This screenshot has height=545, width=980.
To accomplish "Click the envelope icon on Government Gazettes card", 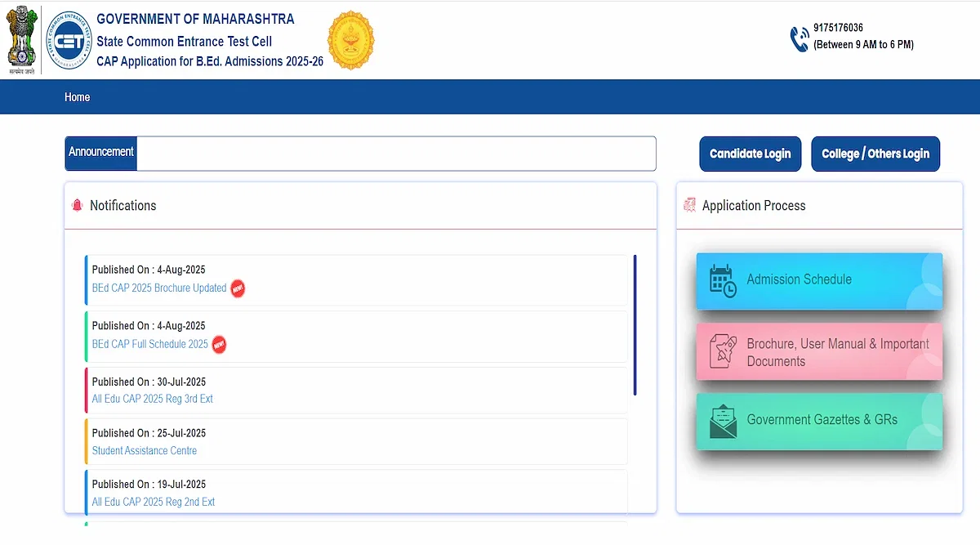I will 723,421.
